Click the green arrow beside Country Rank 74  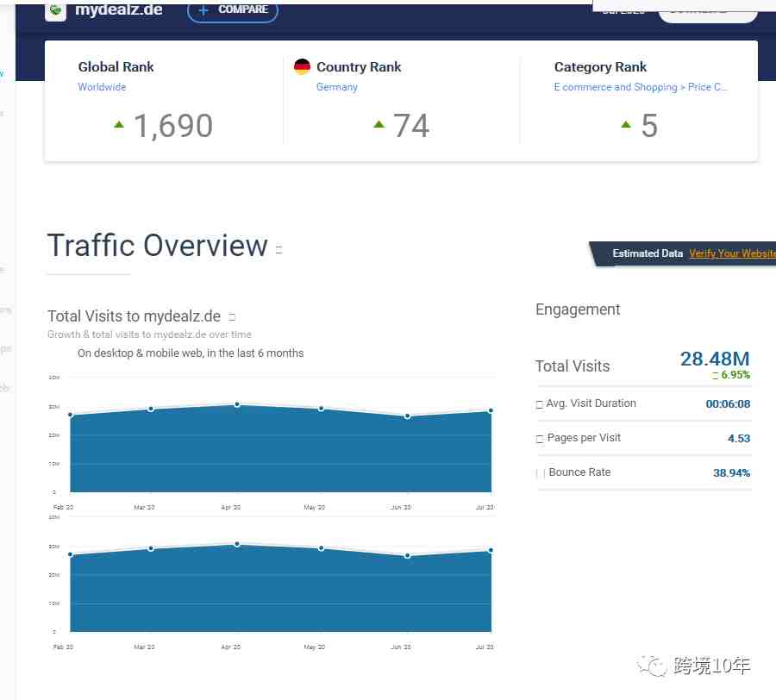pyautogui.click(x=379, y=124)
